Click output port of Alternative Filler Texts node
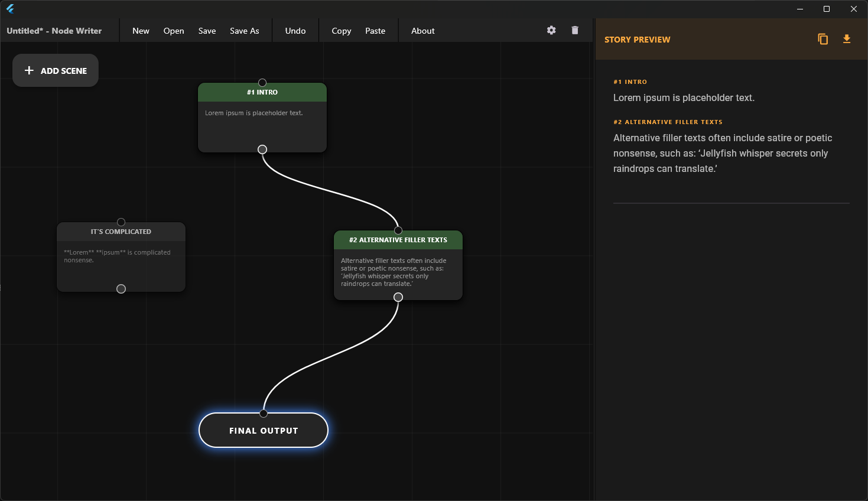Image resolution: width=868 pixels, height=501 pixels. pos(398,297)
